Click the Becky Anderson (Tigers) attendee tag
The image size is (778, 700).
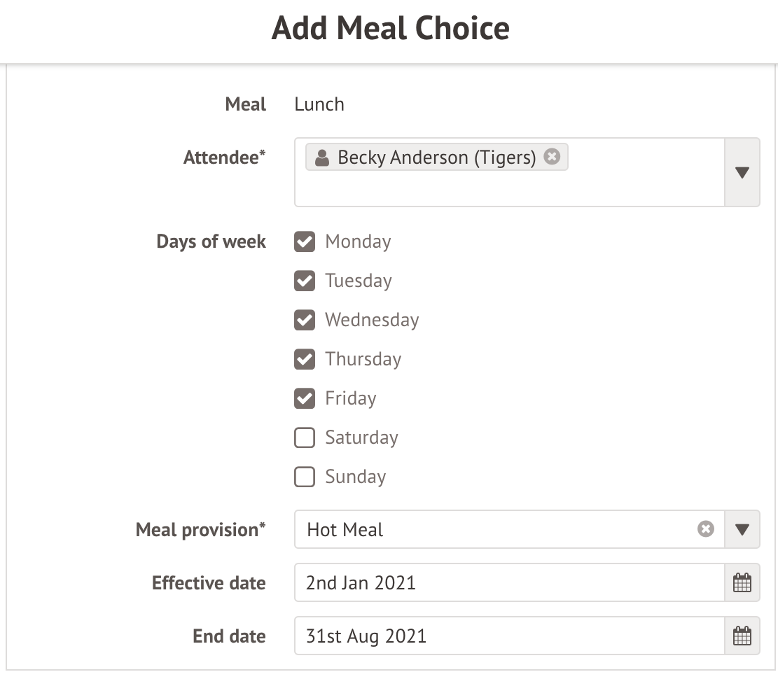pyautogui.click(x=436, y=157)
